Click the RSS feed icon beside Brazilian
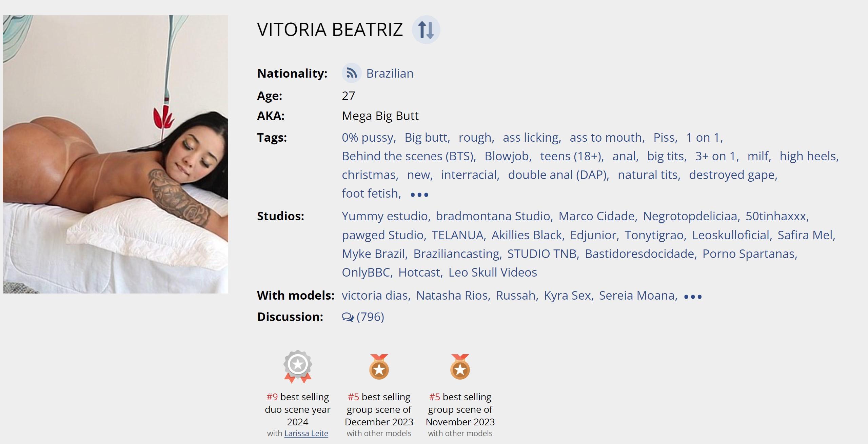Screen dimensions: 868x444 pos(351,73)
